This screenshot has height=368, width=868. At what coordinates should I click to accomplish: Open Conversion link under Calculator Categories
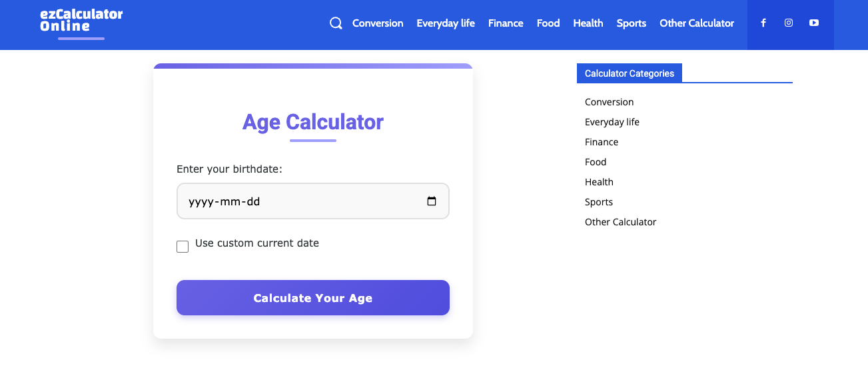click(610, 102)
